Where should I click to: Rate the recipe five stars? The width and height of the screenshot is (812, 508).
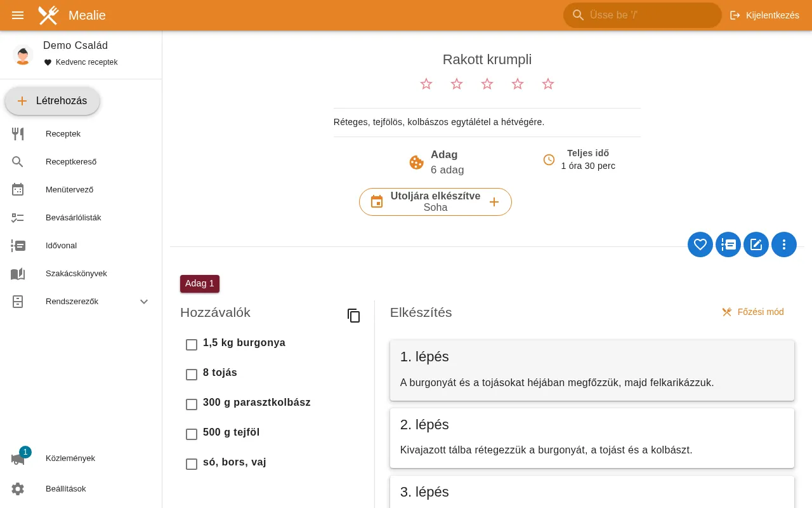click(548, 84)
